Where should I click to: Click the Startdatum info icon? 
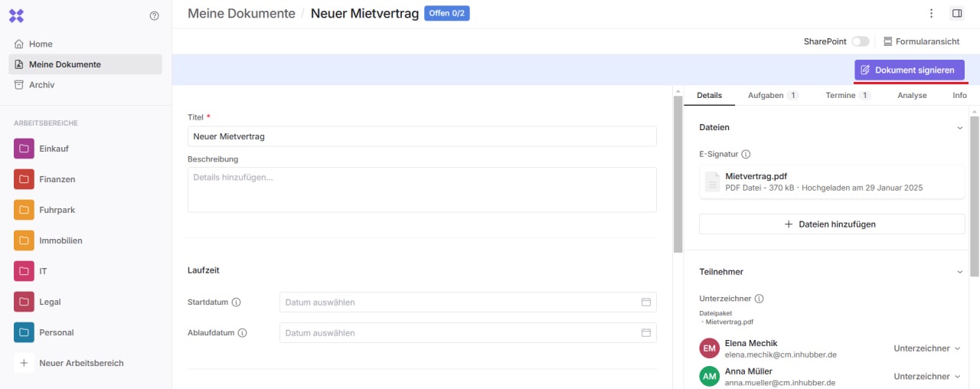coord(236,302)
